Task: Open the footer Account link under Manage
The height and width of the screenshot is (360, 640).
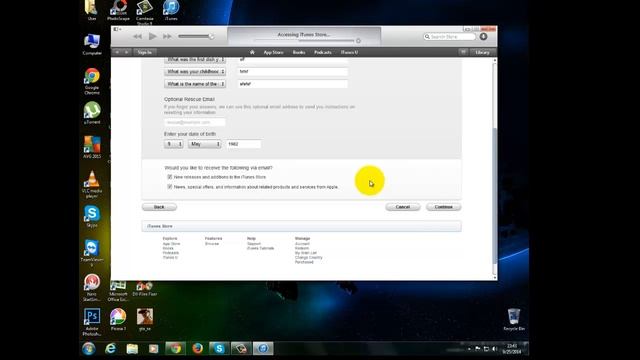Action: (302, 244)
